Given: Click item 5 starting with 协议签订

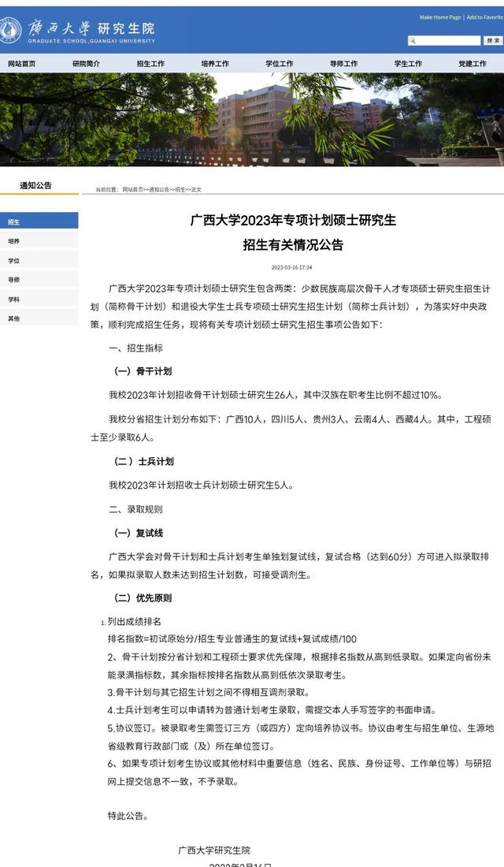Looking at the screenshot, I should click(300, 737).
